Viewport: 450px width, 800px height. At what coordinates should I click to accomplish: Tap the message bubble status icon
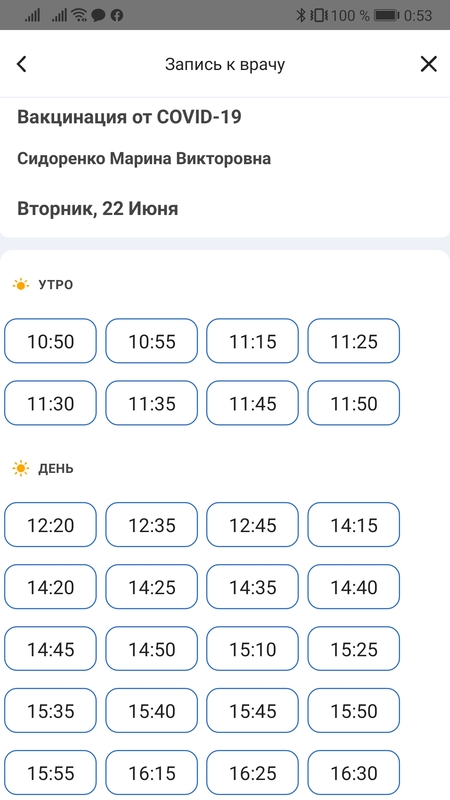98,15
